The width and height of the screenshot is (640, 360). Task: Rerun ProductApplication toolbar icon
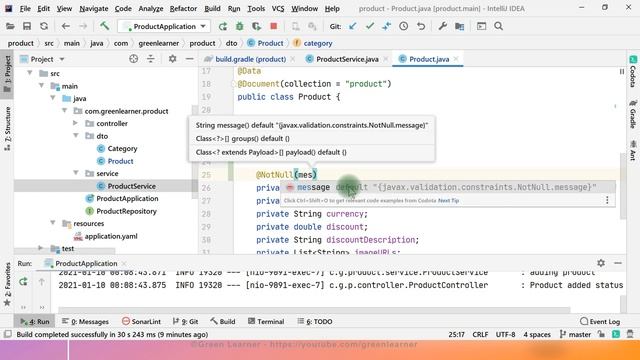coord(222,27)
